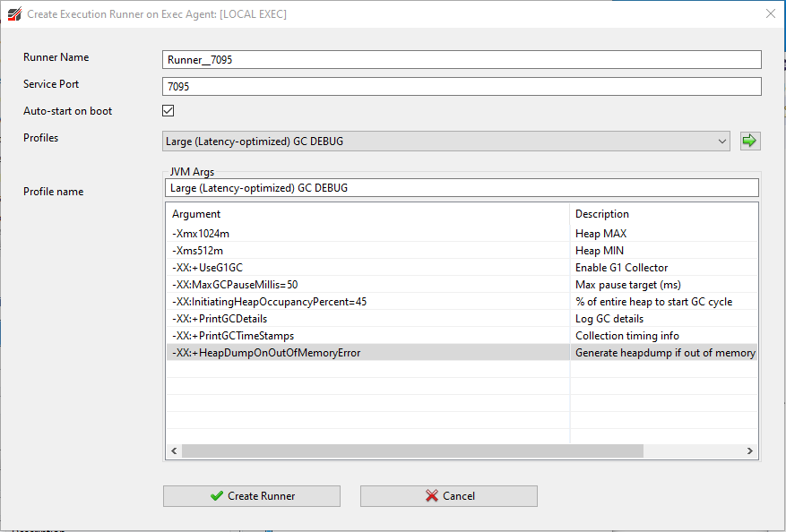Focus the Service Port input field
Screen dimensions: 786x532
point(462,87)
